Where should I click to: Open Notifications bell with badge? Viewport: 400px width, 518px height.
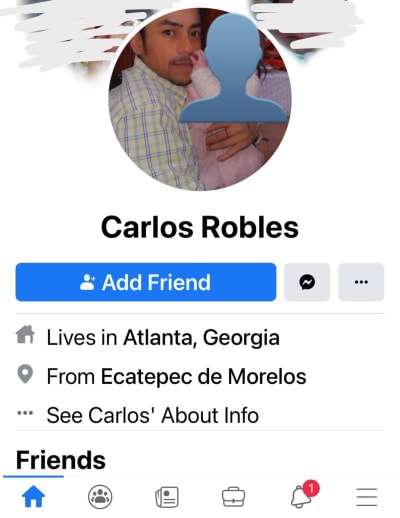click(x=304, y=495)
